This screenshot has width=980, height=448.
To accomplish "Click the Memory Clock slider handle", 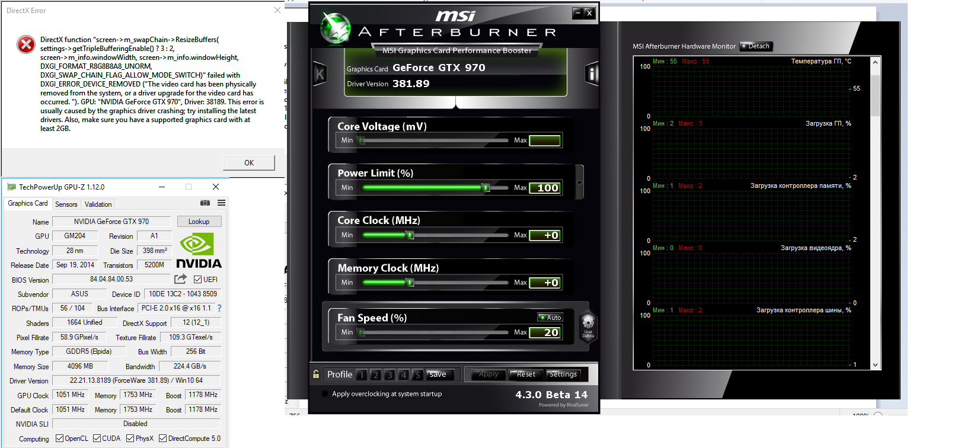I will (x=410, y=283).
